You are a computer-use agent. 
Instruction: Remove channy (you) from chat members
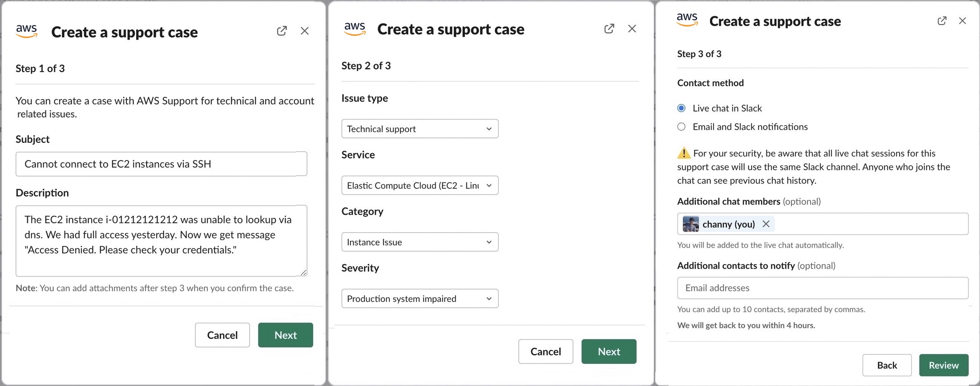(x=766, y=224)
